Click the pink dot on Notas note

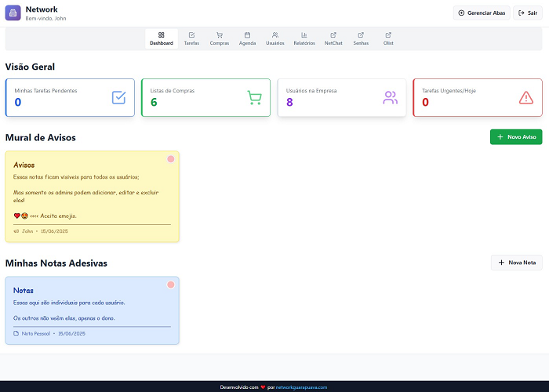[170, 285]
